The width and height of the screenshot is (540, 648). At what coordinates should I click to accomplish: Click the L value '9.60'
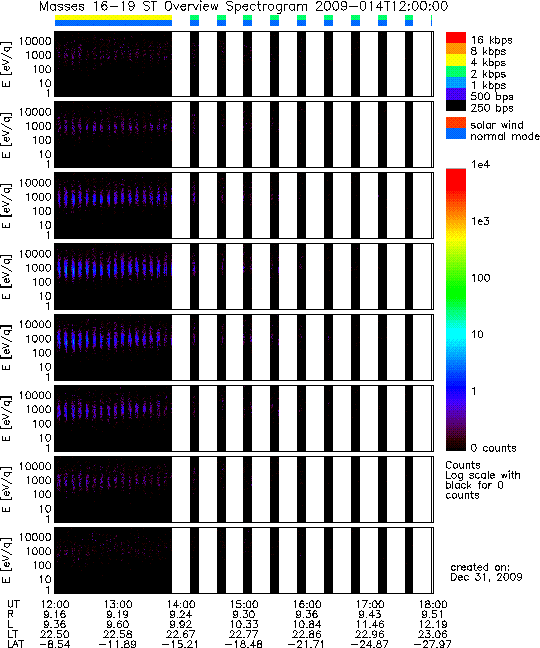pos(118,624)
